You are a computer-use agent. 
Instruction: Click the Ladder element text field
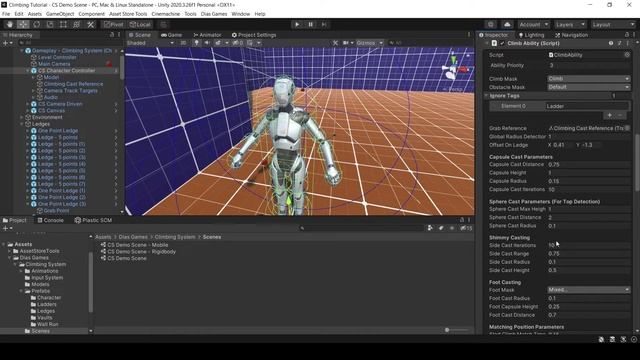click(x=587, y=106)
